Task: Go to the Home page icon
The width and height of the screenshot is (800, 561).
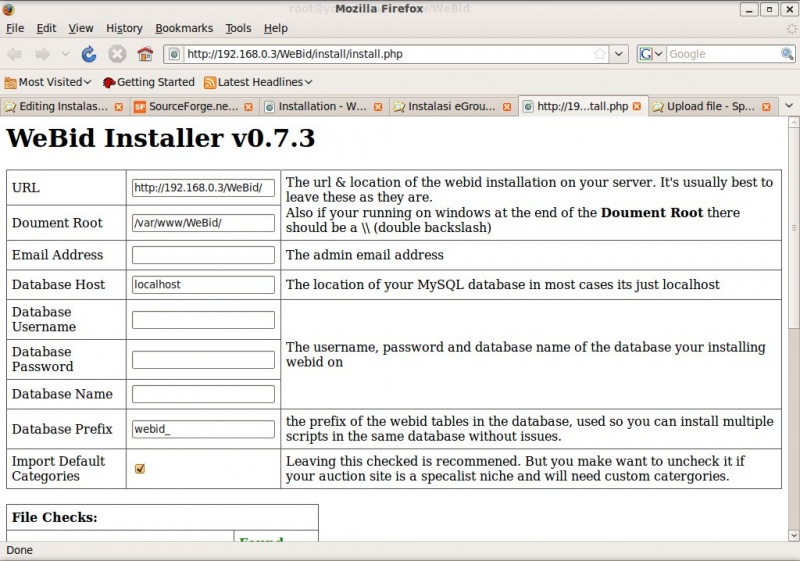Action: tap(145, 54)
